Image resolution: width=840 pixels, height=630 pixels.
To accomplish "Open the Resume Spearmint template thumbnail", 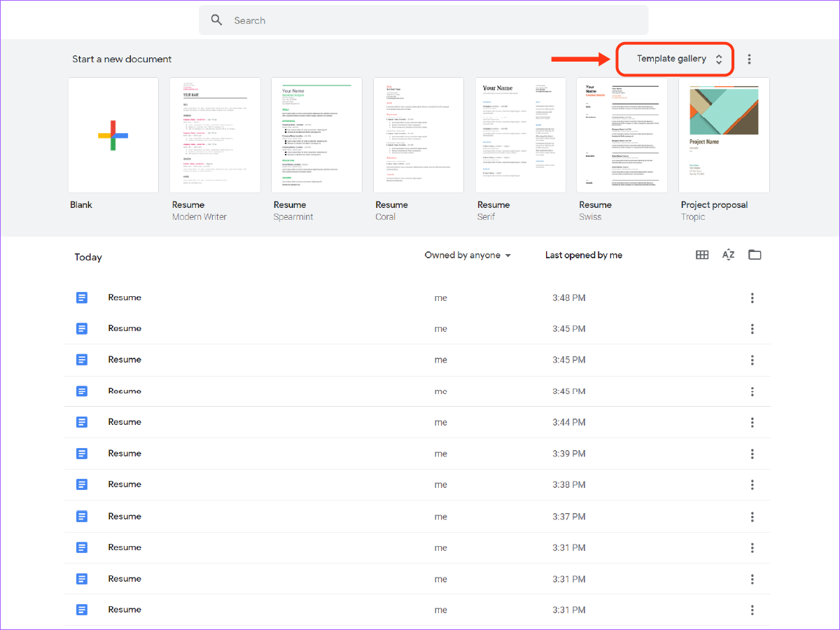I will 316,135.
